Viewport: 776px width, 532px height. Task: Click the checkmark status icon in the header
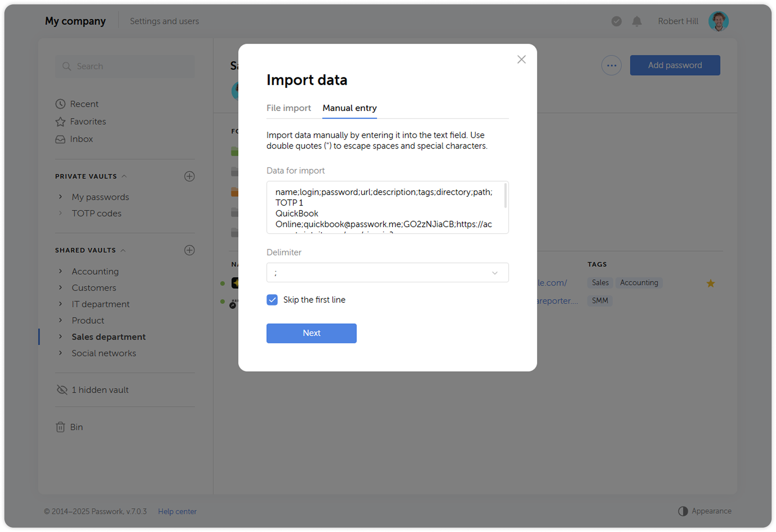pyautogui.click(x=616, y=21)
